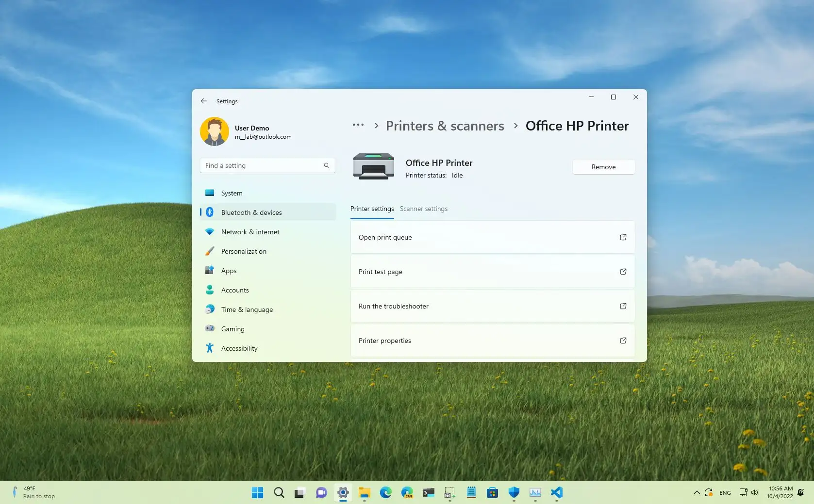Click the Find a setting search box
The width and height of the screenshot is (814, 504).
[x=267, y=165]
